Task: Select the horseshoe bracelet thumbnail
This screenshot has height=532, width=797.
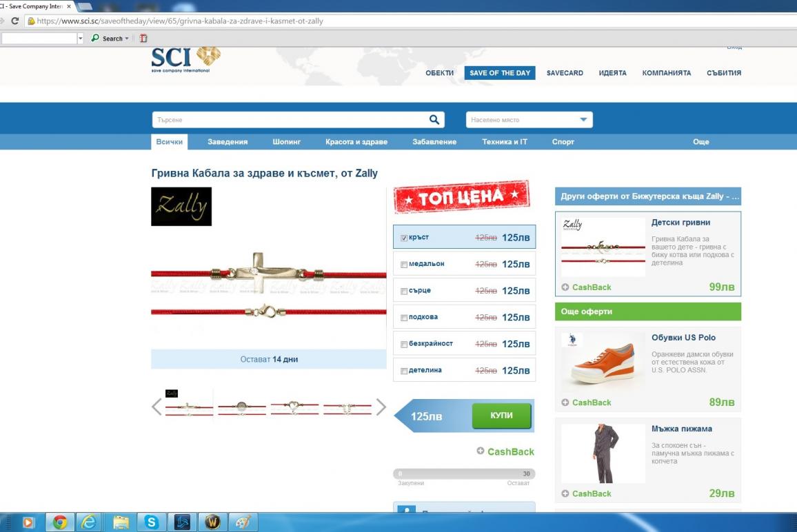Action: coord(347,407)
